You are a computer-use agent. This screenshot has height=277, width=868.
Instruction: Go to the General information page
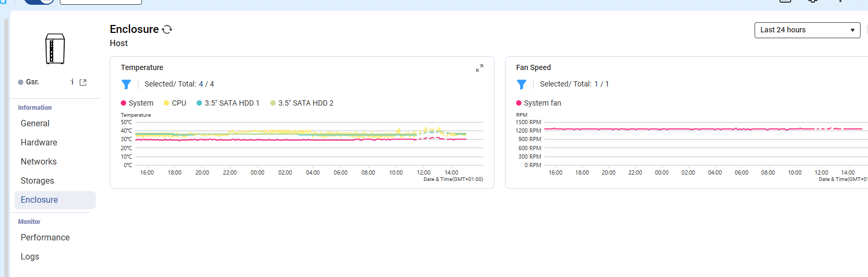[x=35, y=123]
